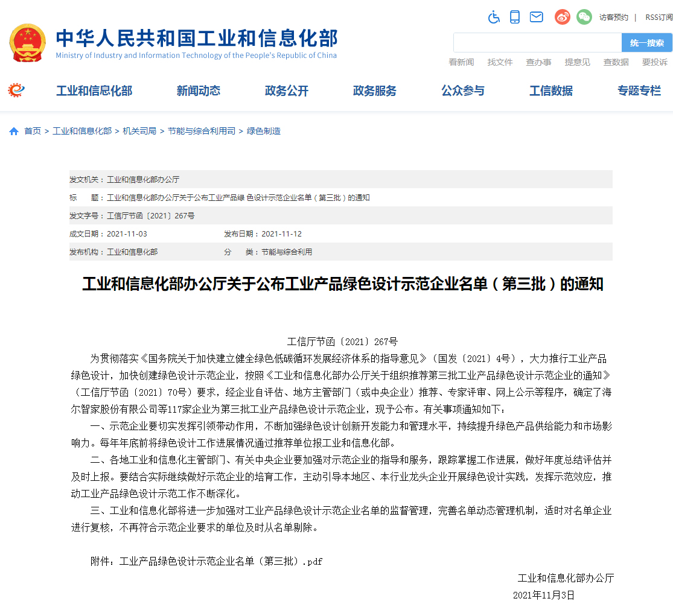The width and height of the screenshot is (673, 616).
Task: Open the mobile phone version icon
Action: (514, 17)
